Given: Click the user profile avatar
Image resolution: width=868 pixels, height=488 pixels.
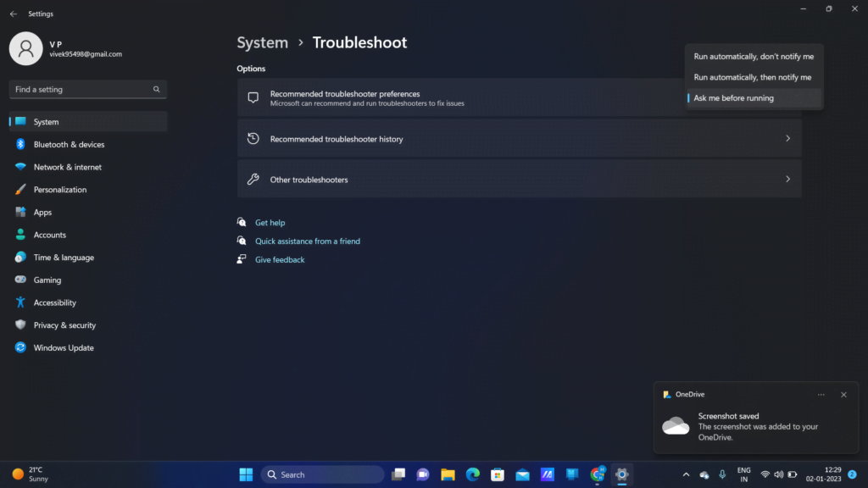Looking at the screenshot, I should click(26, 48).
